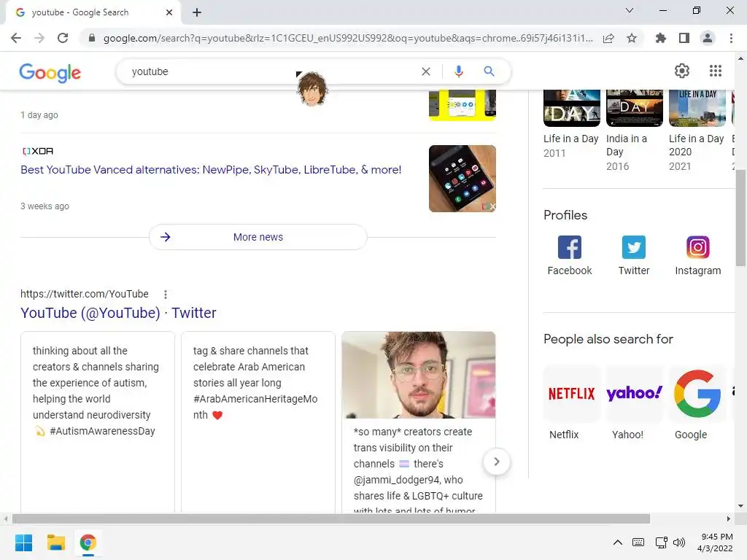The width and height of the screenshot is (747, 560).
Task: Click the More news button
Action: click(258, 237)
